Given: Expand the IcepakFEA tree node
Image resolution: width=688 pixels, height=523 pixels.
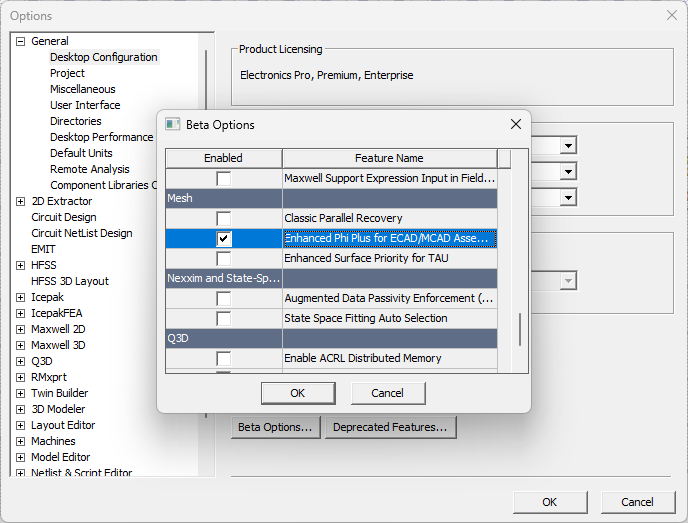Looking at the screenshot, I should pos(20,313).
